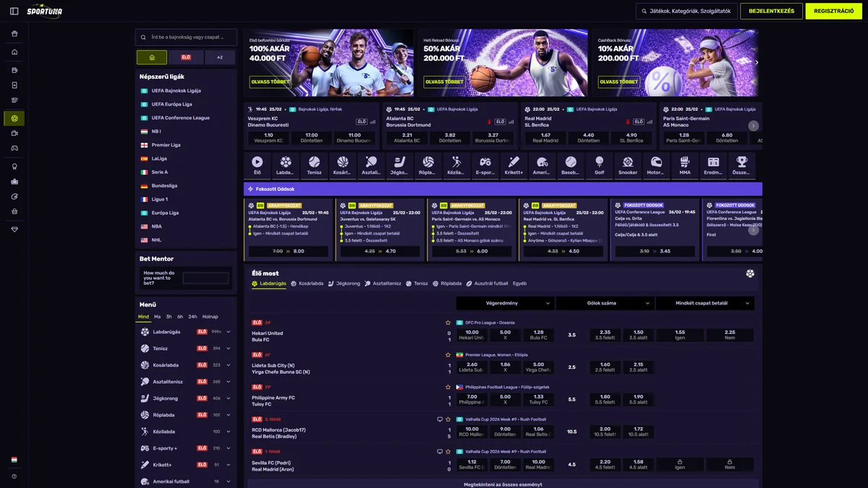
Task: Select the Kosárlabda sport tile in carousel
Action: 342,166
